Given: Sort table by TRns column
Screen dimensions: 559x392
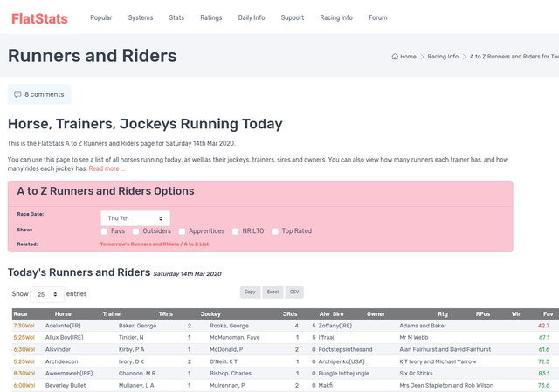Looking at the screenshot, I should point(166,314).
